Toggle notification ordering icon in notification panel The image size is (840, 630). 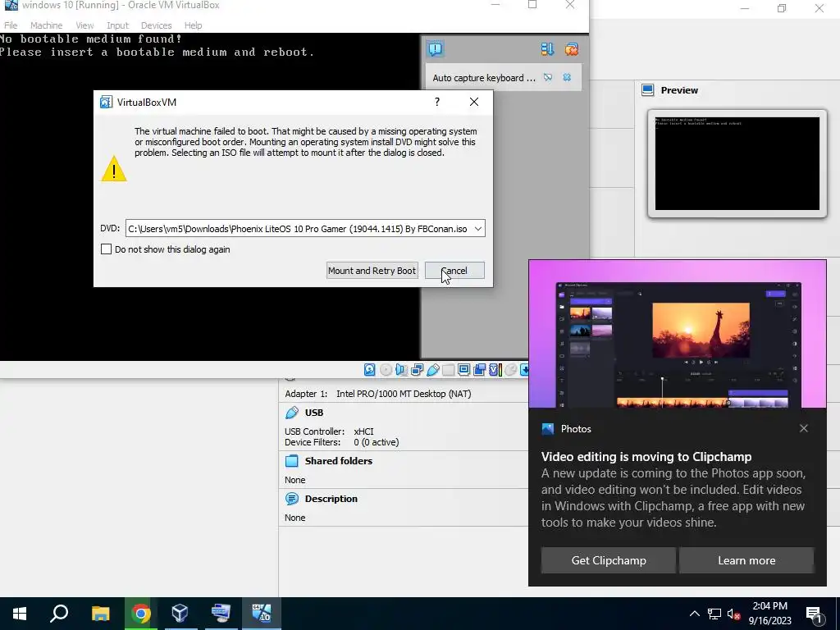click(547, 49)
